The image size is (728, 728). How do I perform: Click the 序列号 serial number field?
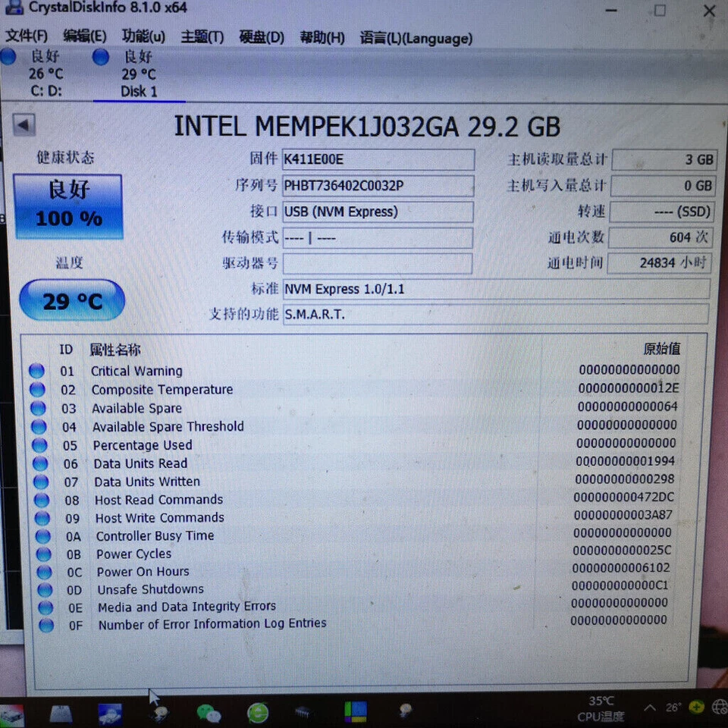(x=378, y=186)
